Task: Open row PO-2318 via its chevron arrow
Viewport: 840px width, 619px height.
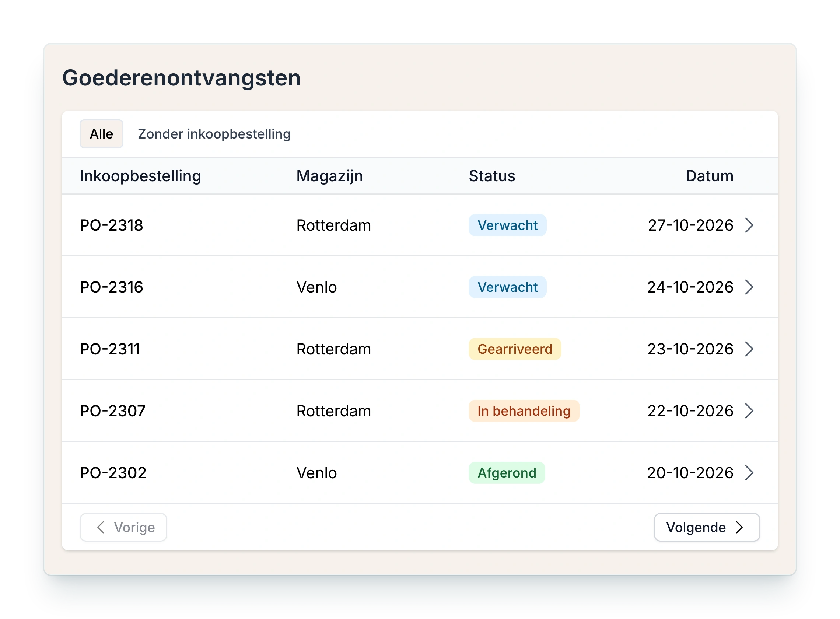Action: pos(749,225)
